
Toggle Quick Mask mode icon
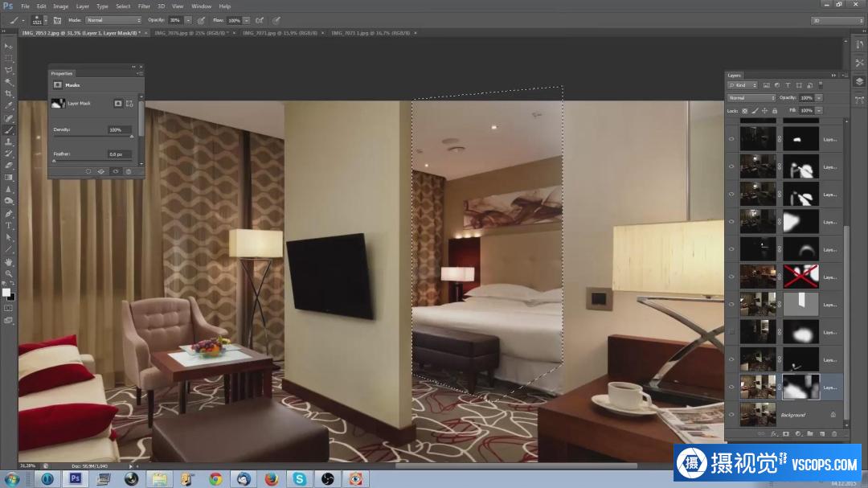coord(8,308)
